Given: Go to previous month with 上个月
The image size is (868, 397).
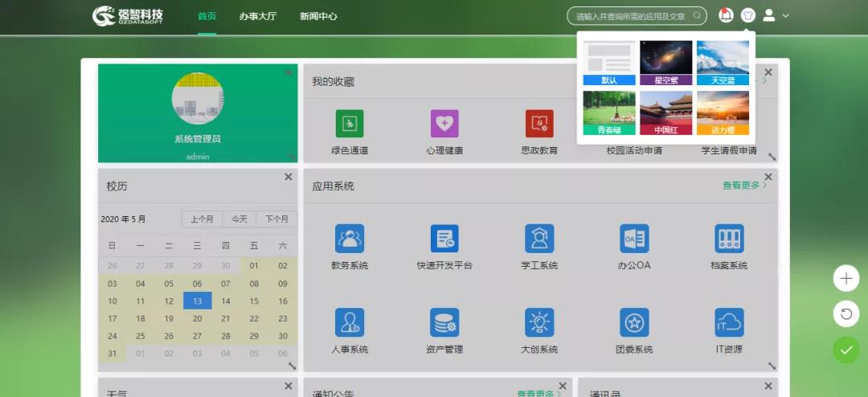Looking at the screenshot, I should click(x=202, y=219).
